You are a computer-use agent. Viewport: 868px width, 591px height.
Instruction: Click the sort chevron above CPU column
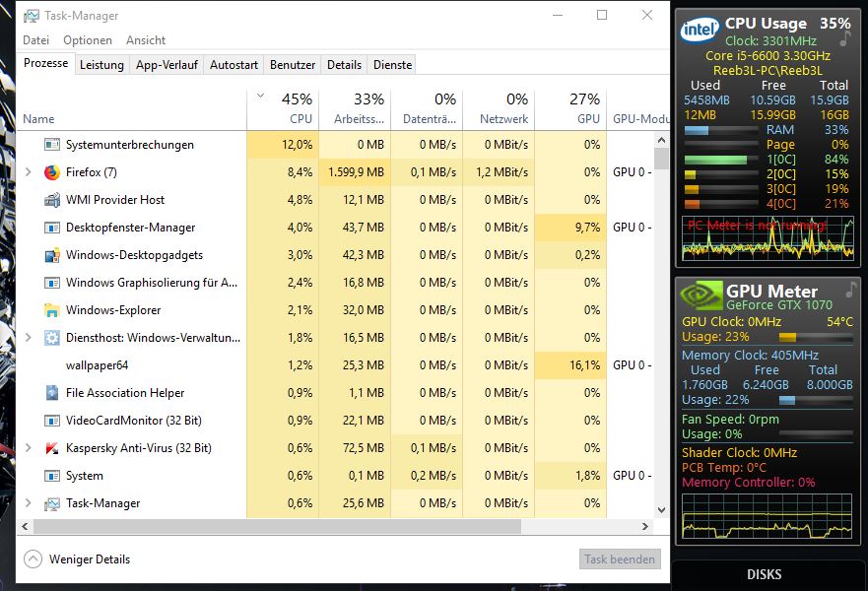(260, 96)
